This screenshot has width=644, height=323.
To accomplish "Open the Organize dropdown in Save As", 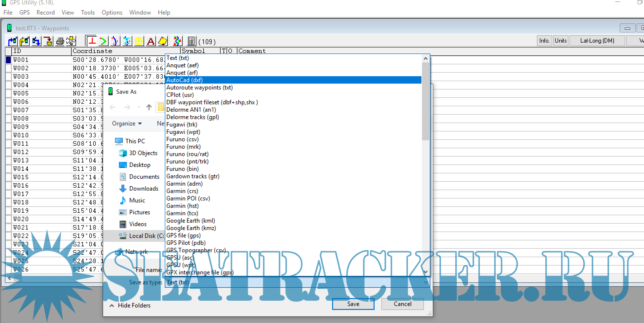I will pyautogui.click(x=127, y=123).
